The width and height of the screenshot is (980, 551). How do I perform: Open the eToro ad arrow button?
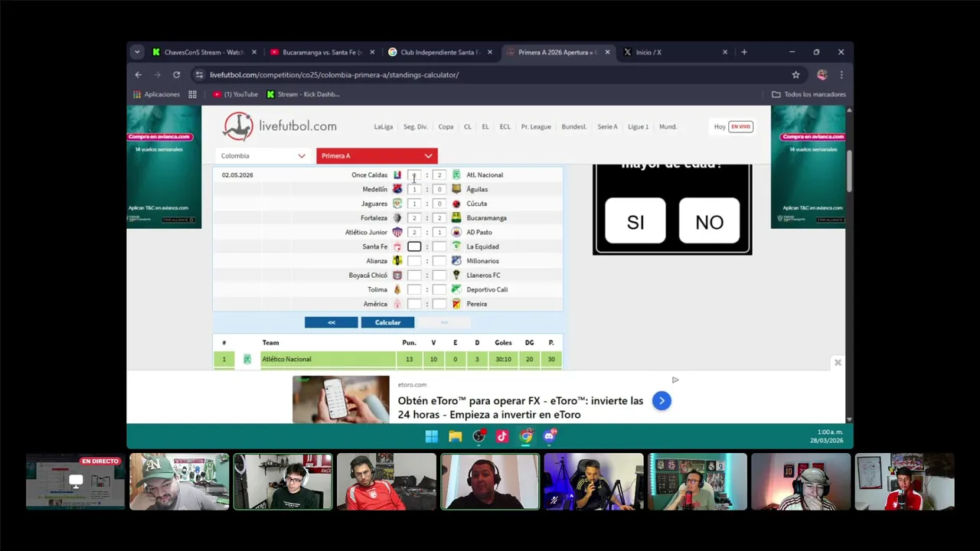pyautogui.click(x=661, y=400)
